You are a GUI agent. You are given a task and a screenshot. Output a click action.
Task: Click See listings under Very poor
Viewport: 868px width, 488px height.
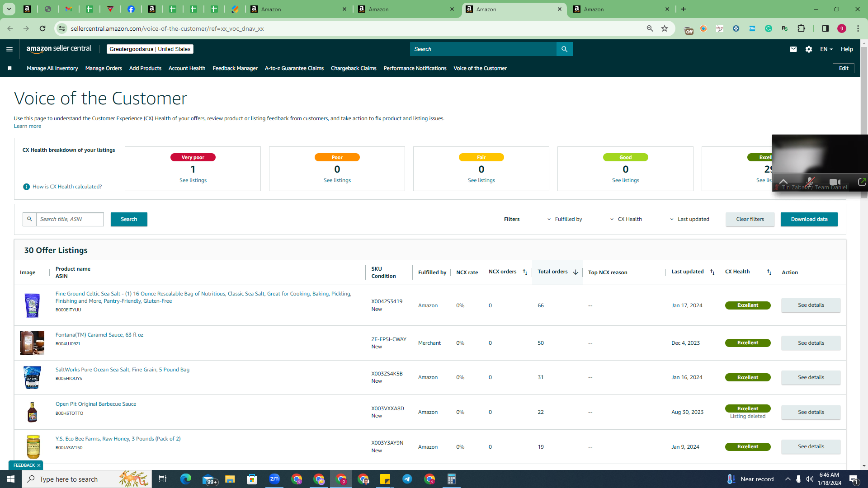193,180
